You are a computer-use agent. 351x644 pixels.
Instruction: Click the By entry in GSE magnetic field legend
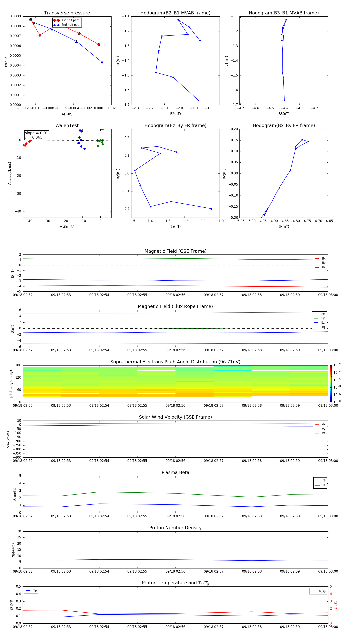(x=320, y=263)
